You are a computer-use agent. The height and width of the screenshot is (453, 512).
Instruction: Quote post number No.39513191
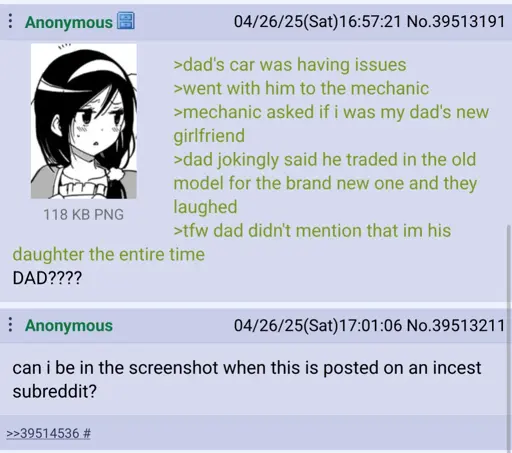pyautogui.click(x=456, y=22)
